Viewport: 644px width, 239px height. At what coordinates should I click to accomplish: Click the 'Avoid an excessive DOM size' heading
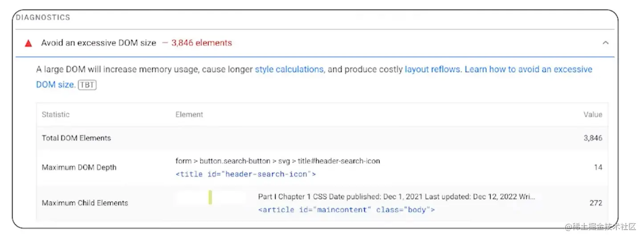(x=99, y=43)
